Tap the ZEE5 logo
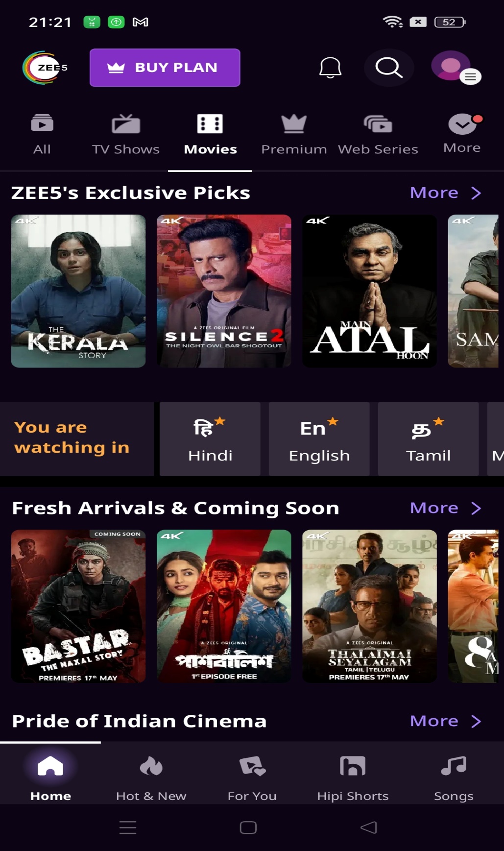 coord(45,68)
